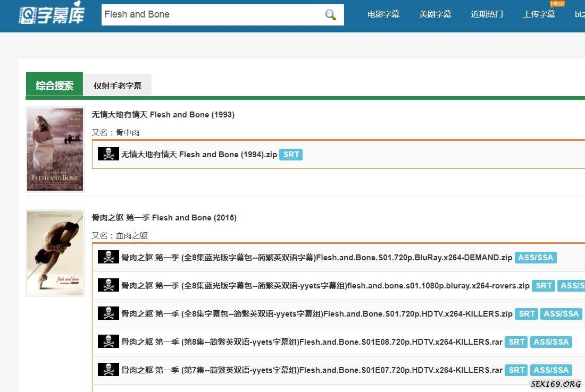Open the 美剧字幕 menu

coord(435,14)
